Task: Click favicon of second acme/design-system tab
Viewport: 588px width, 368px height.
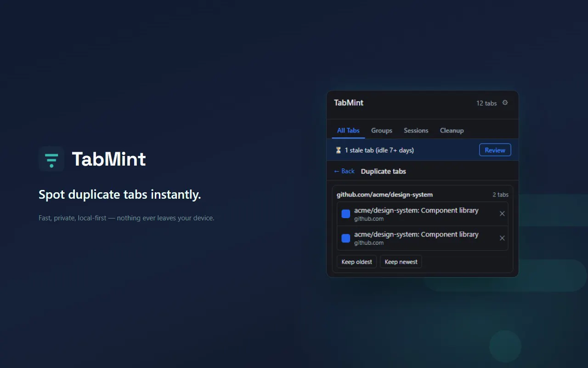Action: [x=346, y=238]
